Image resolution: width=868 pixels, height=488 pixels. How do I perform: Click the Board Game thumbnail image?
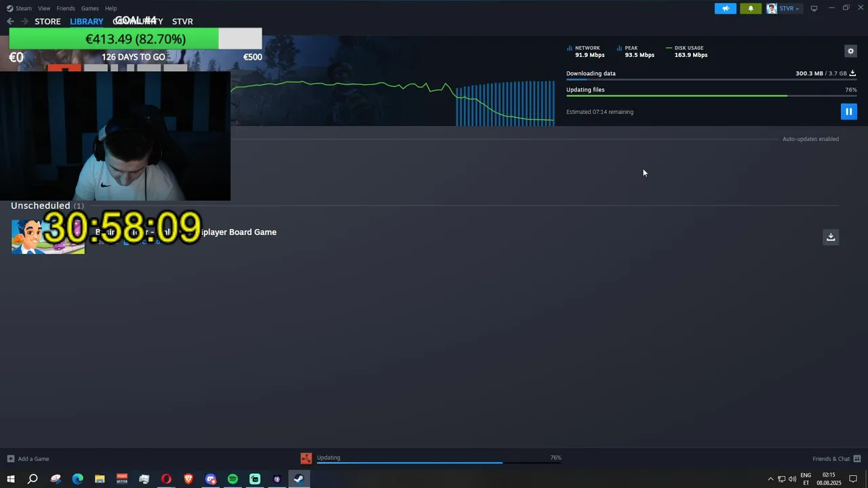point(48,237)
